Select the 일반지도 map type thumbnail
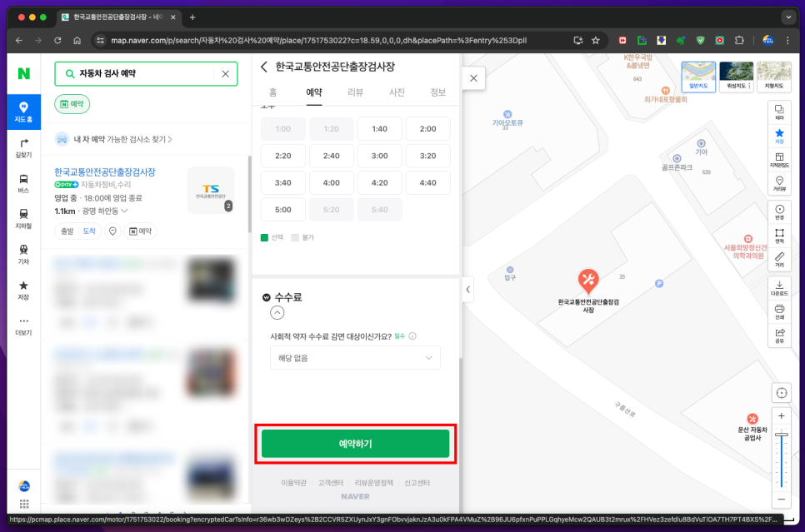This screenshot has height=532, width=805. click(698, 77)
